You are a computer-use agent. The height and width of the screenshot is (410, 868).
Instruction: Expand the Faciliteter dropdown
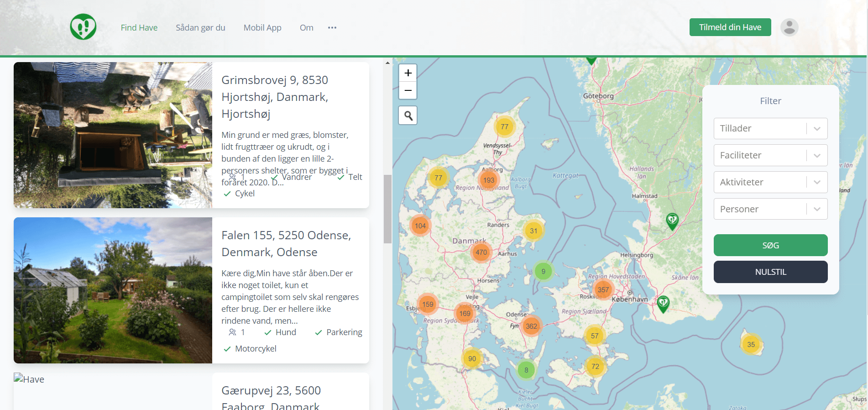click(x=770, y=155)
